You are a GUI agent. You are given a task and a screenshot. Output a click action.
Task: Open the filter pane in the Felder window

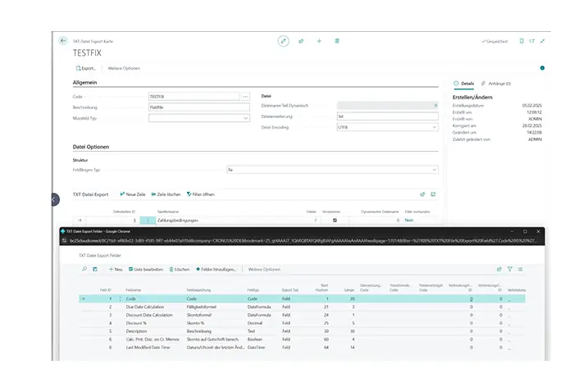coord(509,269)
